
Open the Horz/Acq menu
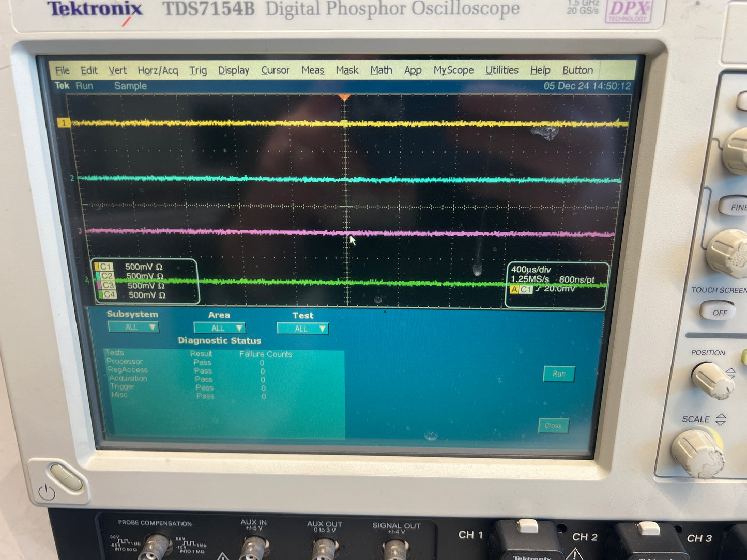[158, 71]
